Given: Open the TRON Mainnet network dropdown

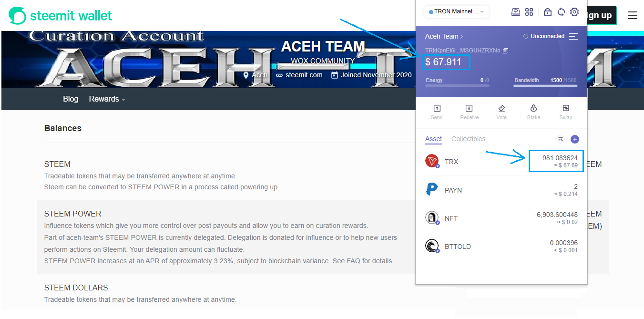Looking at the screenshot, I should pyautogui.click(x=456, y=12).
